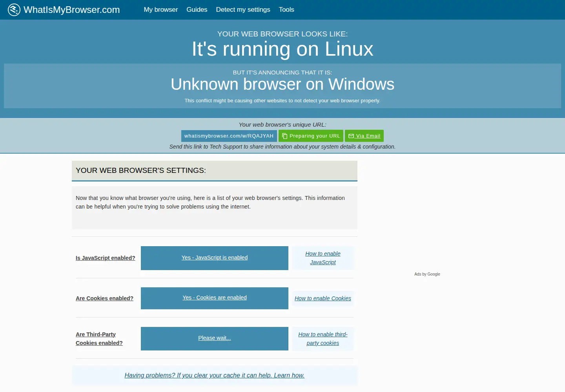Screen dimensions: 565x392
Task: Click the WhatIsMyBrowser logo icon
Action: 14,10
